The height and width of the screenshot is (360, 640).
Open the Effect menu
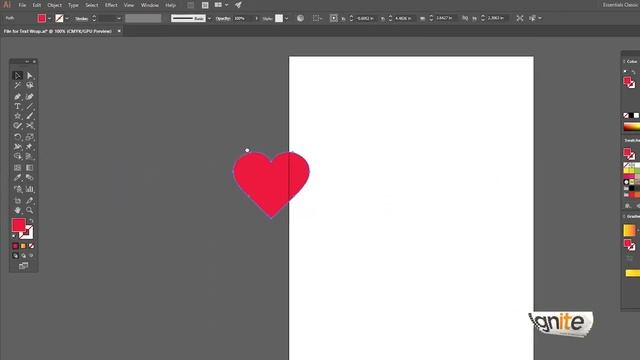click(111, 5)
